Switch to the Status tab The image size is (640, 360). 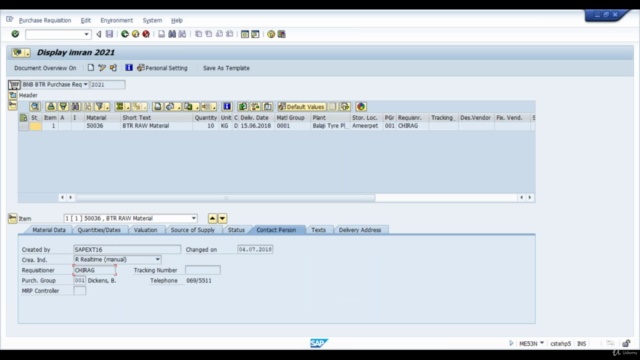[x=236, y=230]
